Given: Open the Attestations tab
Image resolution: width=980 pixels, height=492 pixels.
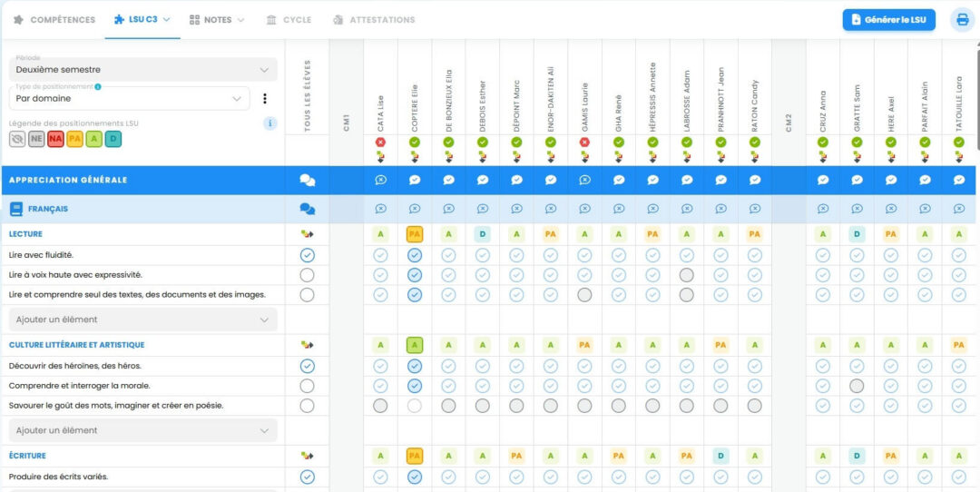Looking at the screenshot, I should click(x=374, y=20).
